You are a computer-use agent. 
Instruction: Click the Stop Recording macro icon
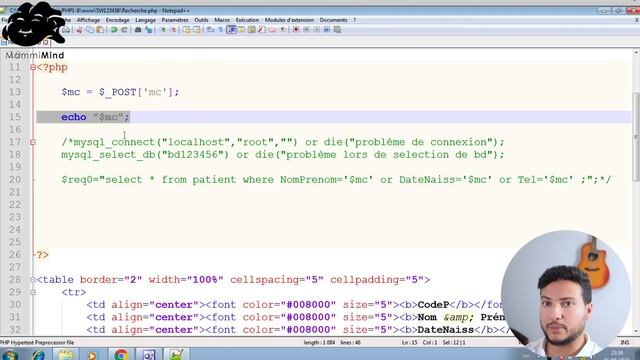point(307,30)
